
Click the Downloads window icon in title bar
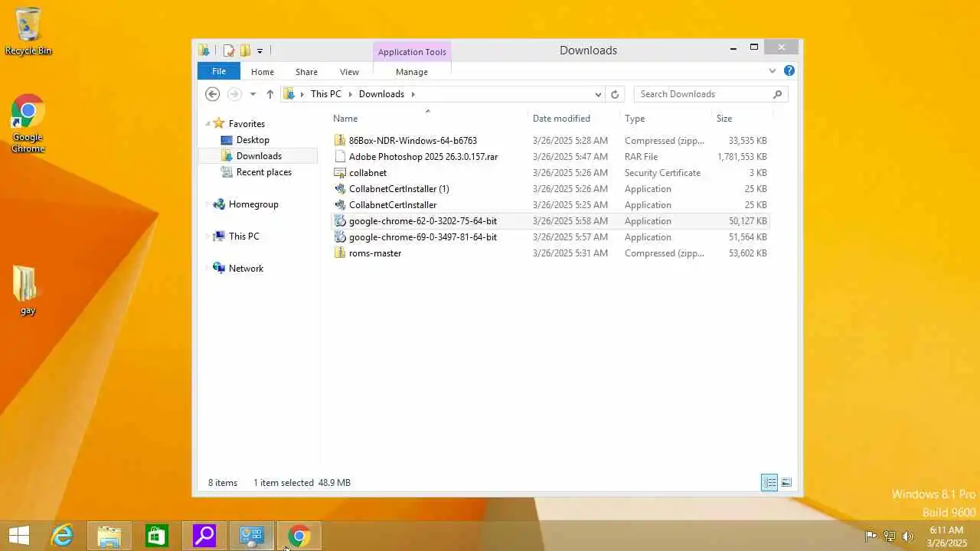[204, 51]
